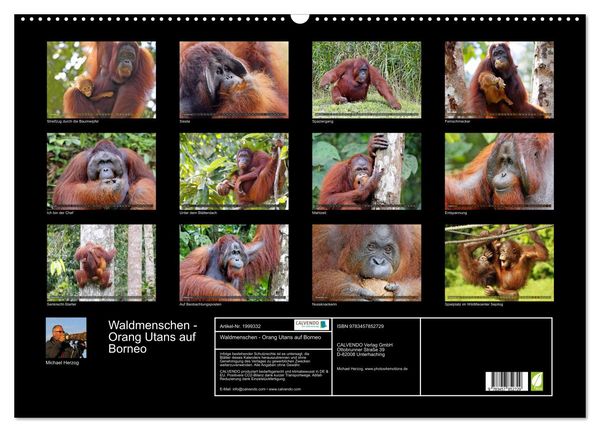
Task: Click the heading 'Waldmenschen - Orang Utans auf Borneo'
Action: coord(153,337)
